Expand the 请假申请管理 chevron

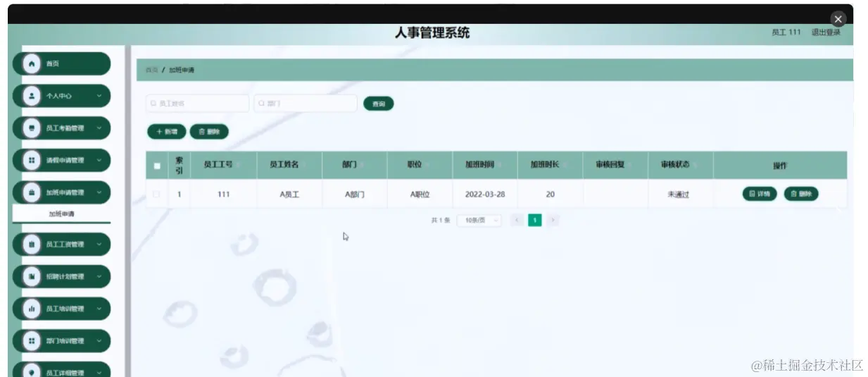pyautogui.click(x=99, y=160)
